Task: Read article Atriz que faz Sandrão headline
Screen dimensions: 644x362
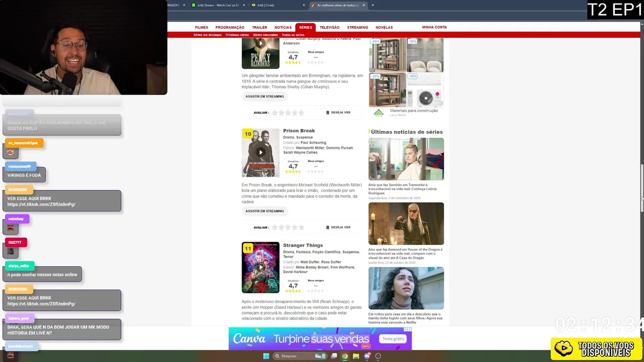Action: click(x=403, y=189)
